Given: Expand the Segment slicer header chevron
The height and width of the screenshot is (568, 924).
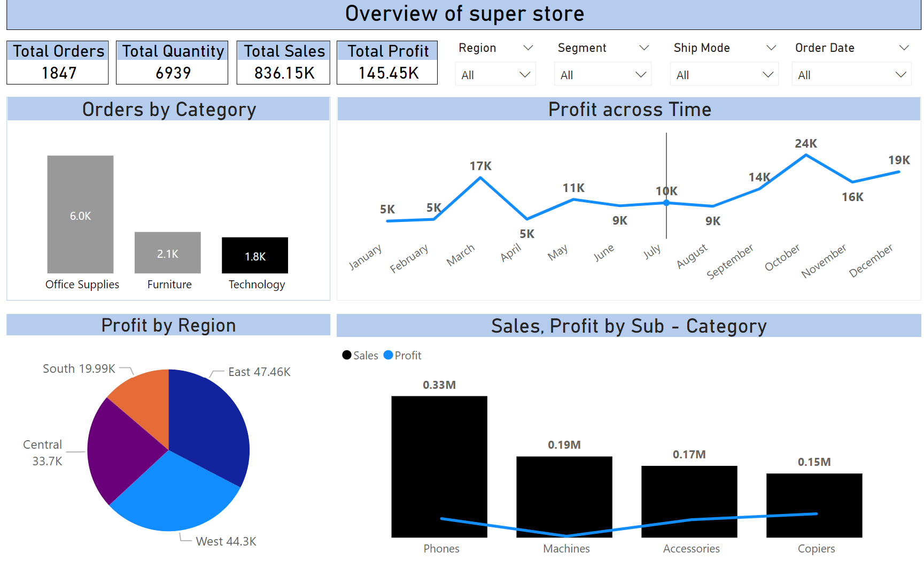Looking at the screenshot, I should (x=643, y=48).
